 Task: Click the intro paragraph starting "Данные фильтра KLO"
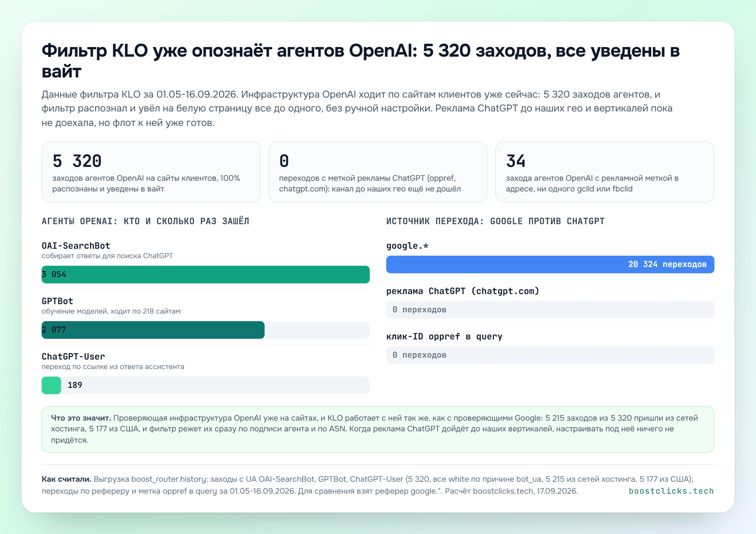pyautogui.click(x=357, y=108)
